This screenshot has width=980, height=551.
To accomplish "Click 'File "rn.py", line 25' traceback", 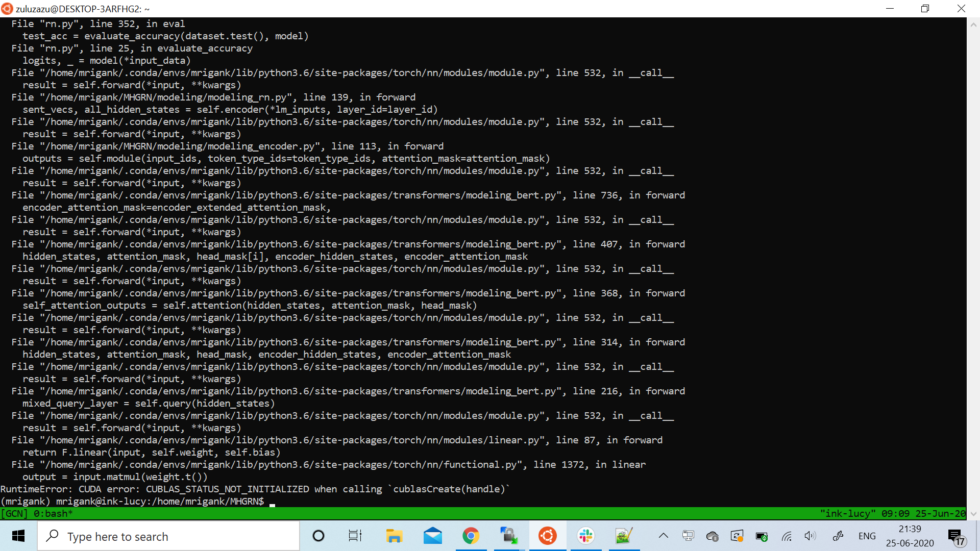I will 132,48.
